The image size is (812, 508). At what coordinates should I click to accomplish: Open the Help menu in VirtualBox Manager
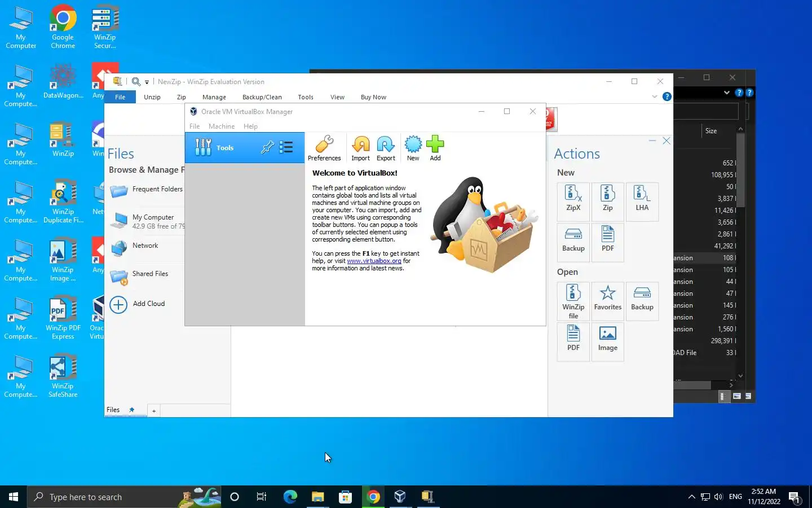pos(250,126)
